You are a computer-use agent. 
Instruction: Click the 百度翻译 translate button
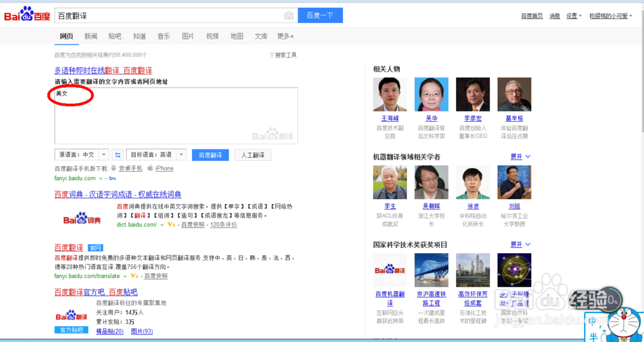tap(211, 155)
